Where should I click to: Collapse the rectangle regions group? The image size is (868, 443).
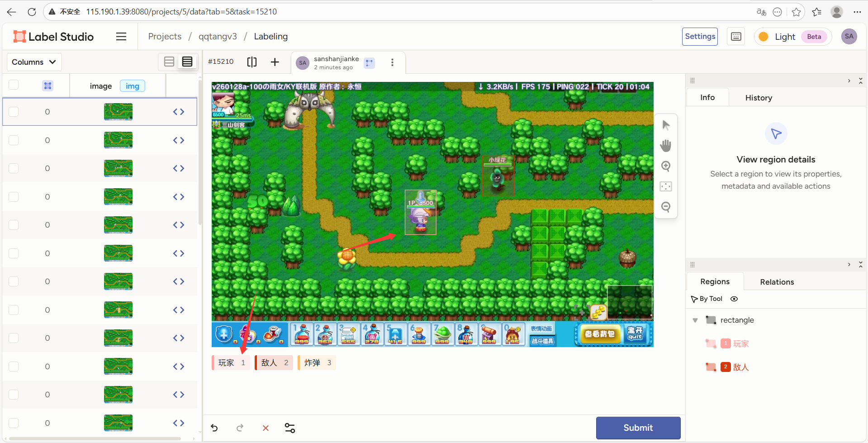point(695,320)
